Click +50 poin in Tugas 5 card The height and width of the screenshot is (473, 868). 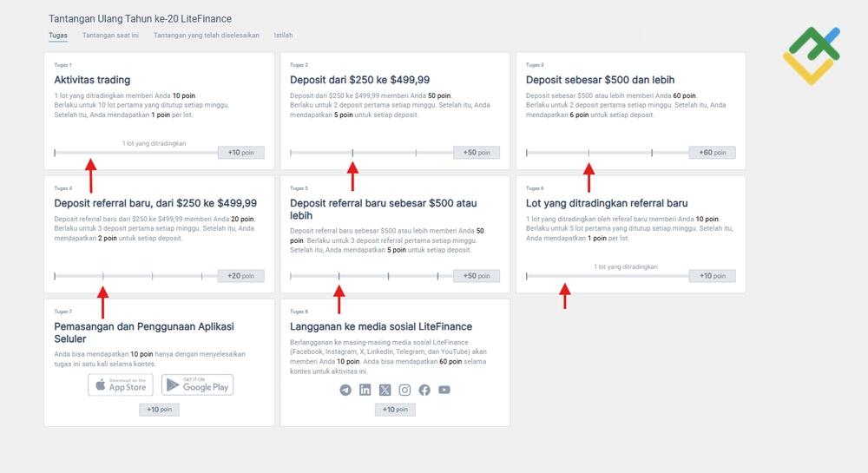(x=477, y=276)
